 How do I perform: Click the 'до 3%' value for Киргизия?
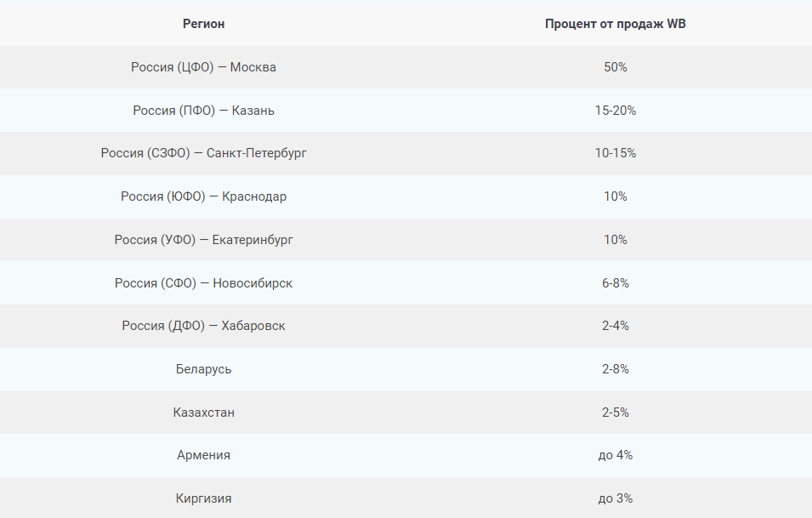(x=616, y=498)
